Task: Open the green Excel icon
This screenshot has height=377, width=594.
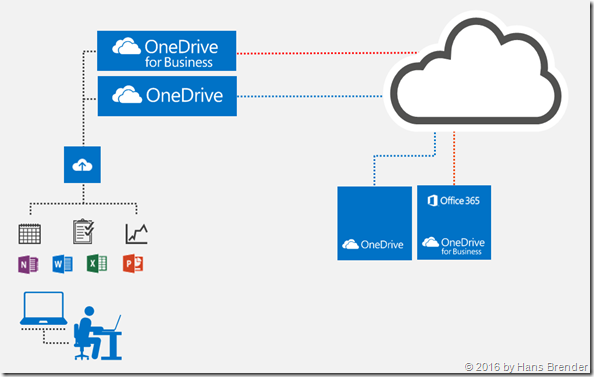Action: click(97, 264)
